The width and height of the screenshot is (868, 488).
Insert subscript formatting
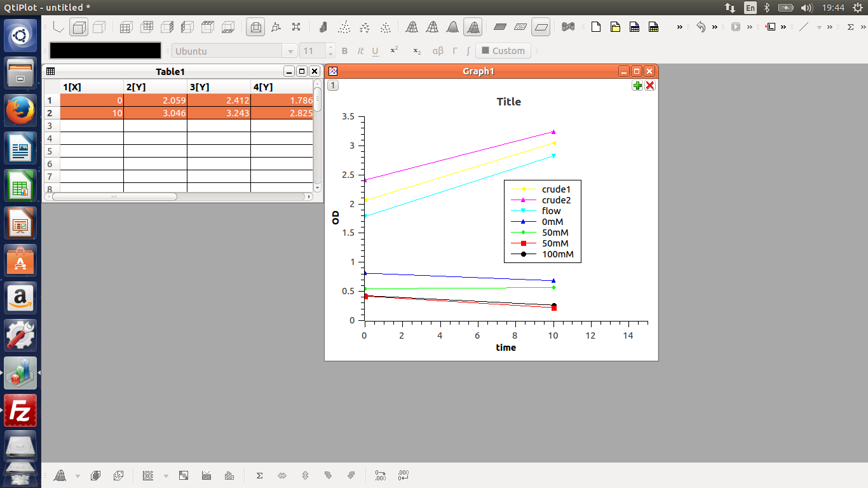pyautogui.click(x=416, y=51)
